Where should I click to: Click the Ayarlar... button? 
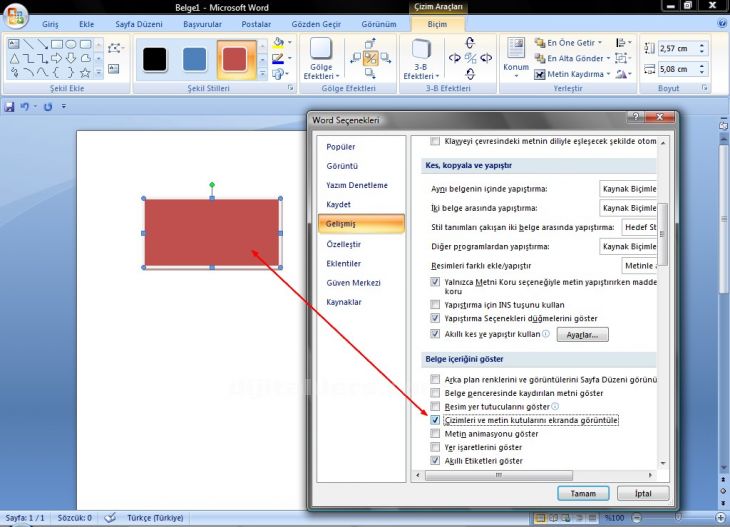[582, 335]
